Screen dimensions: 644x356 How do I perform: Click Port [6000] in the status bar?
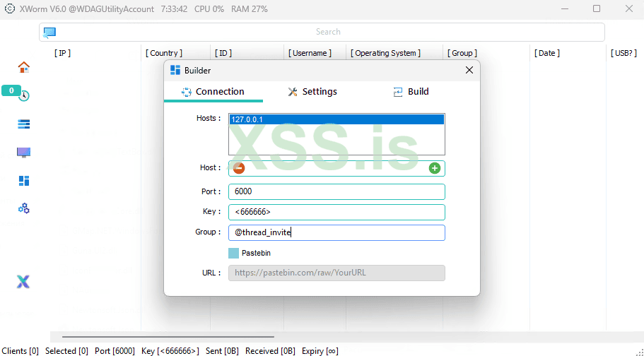115,351
